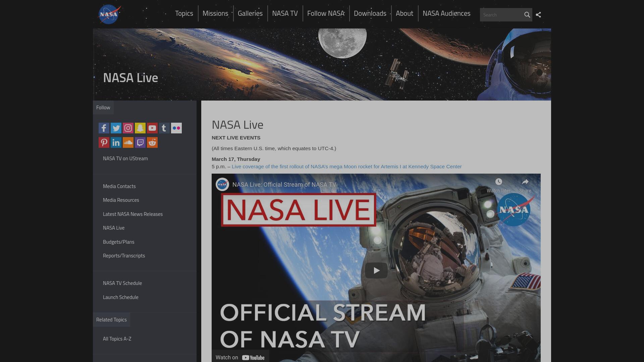
Task: Open All Topics A-Z
Action: coord(117,339)
